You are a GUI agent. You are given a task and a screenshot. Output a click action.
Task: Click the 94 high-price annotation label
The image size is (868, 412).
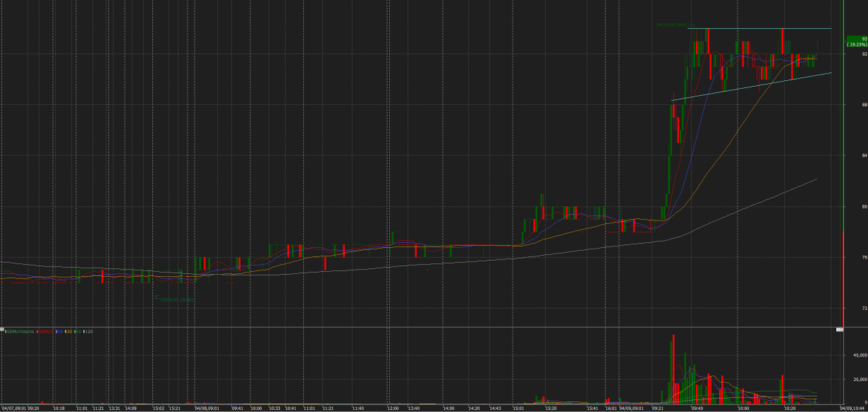coord(675,25)
